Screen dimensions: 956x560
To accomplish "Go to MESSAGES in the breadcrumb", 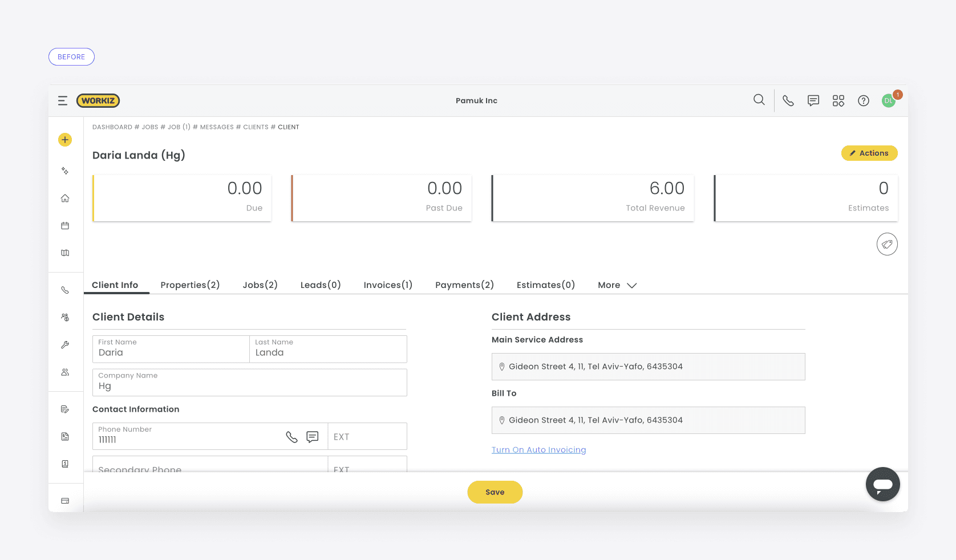I will 217,127.
